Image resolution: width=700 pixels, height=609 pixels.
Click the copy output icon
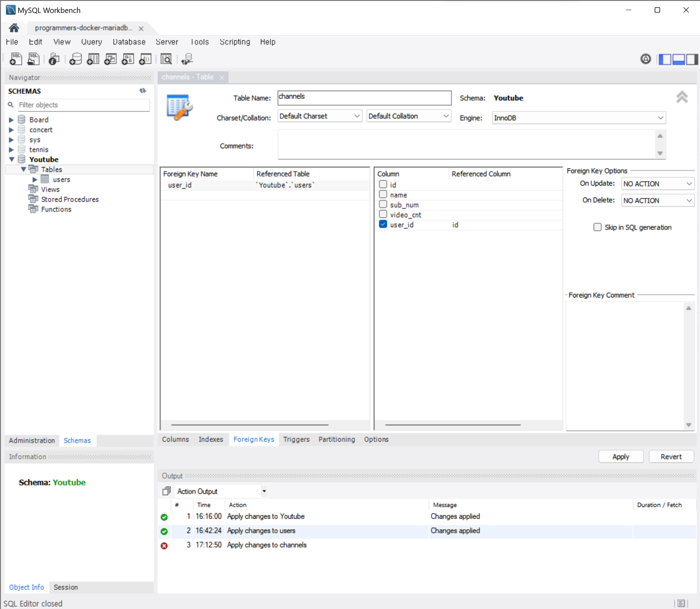coord(166,491)
